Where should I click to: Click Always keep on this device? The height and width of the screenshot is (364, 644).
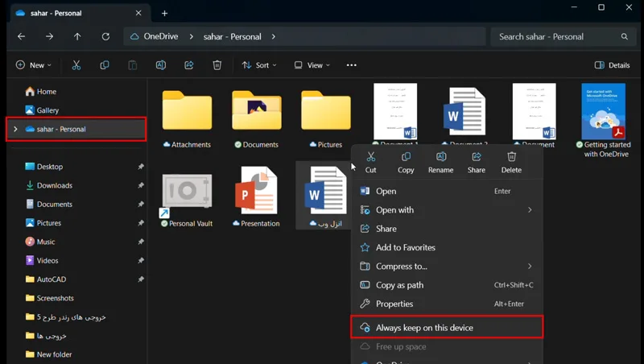[x=447, y=328]
